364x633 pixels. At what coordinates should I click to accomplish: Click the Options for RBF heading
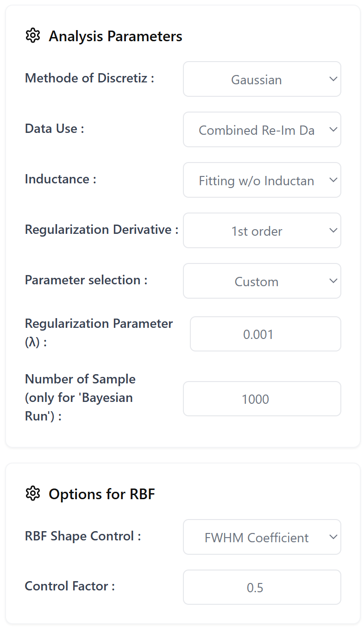click(x=101, y=494)
